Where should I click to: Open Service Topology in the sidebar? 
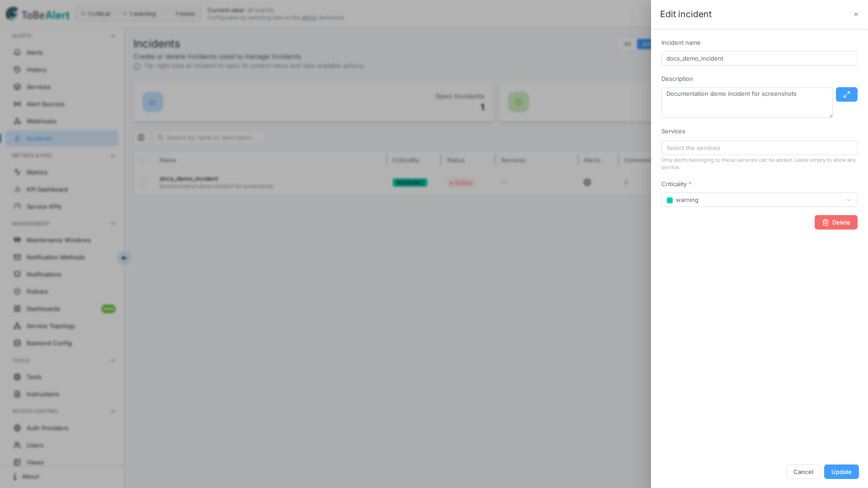click(x=62, y=326)
